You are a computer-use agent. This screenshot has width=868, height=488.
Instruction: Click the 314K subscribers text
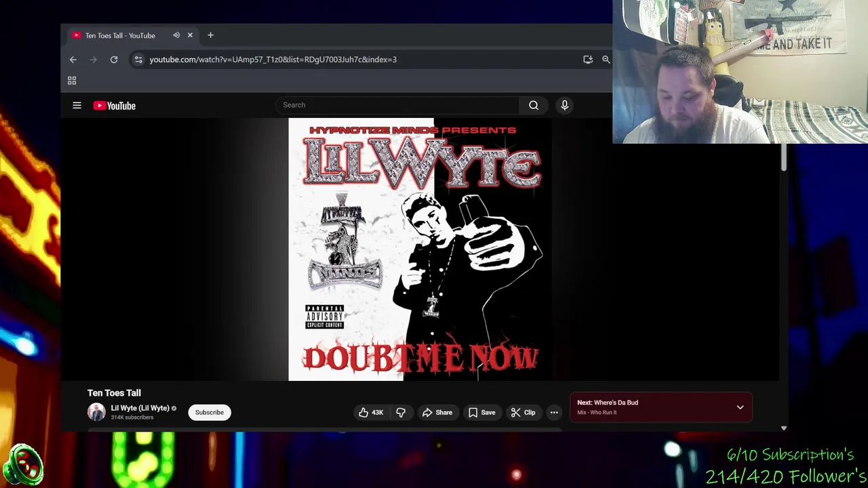[132, 418]
